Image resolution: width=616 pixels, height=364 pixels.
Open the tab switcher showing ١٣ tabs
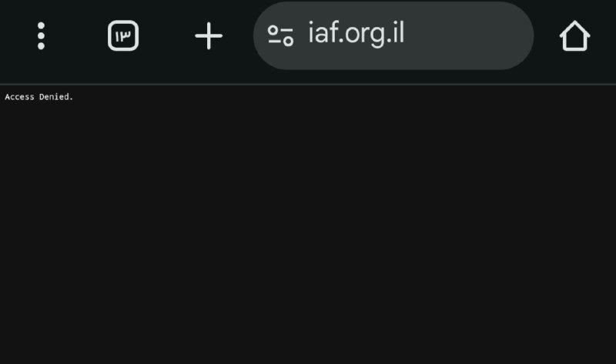click(123, 35)
